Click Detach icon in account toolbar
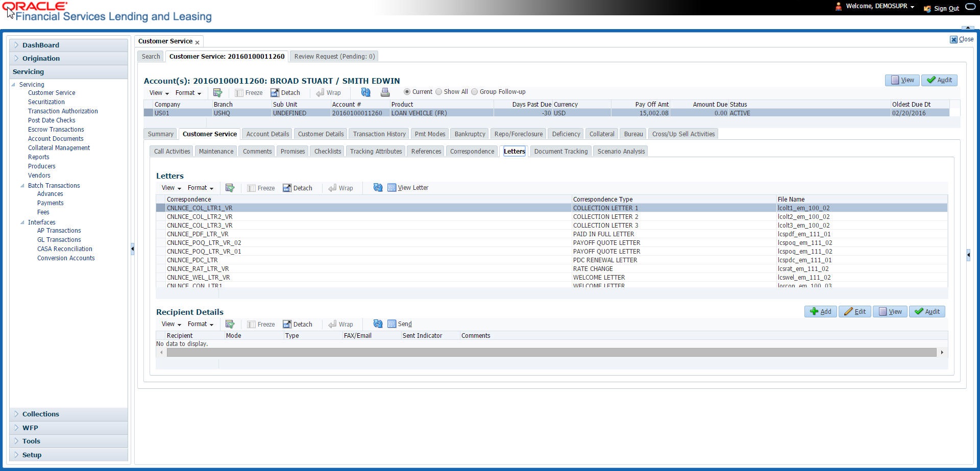The width and height of the screenshot is (980, 471). (285, 92)
